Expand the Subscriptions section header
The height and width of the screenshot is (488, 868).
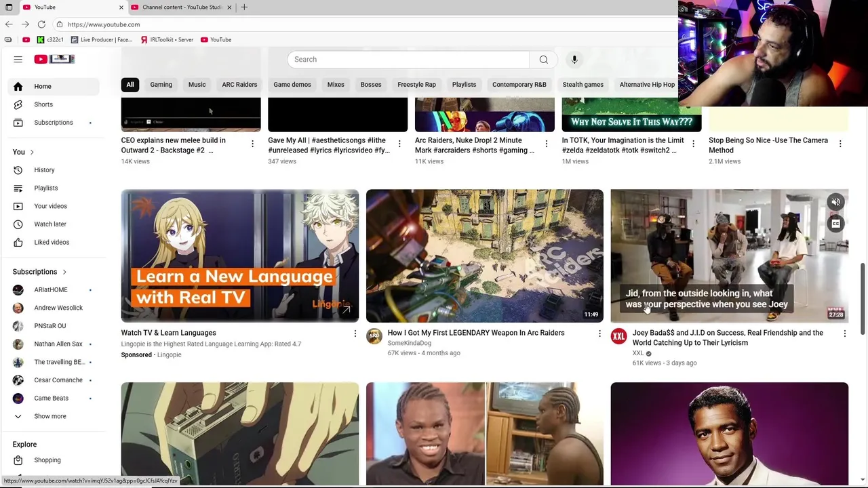40,272
